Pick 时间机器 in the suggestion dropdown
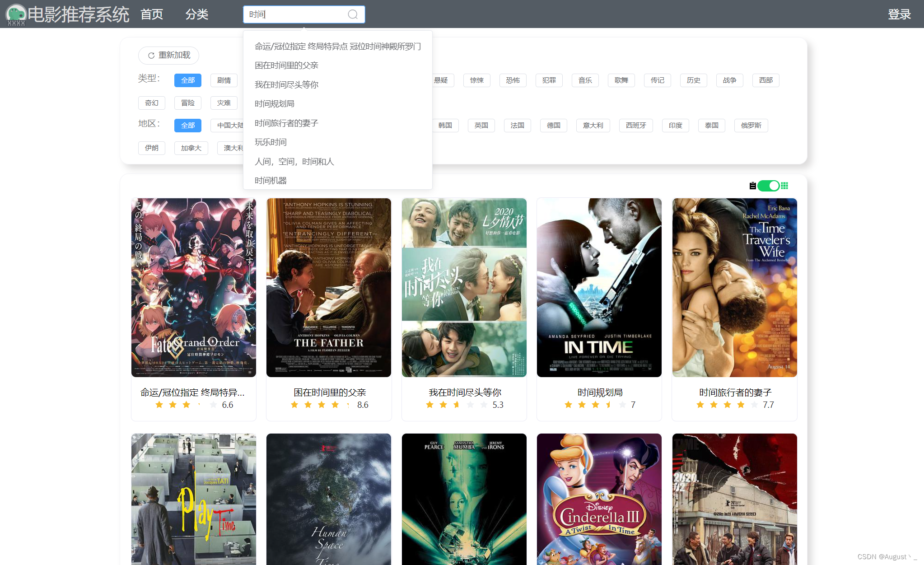The image size is (924, 565). (x=271, y=181)
